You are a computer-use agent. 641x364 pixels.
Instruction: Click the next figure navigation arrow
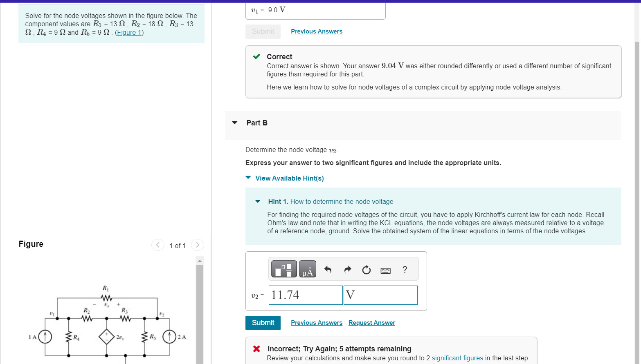click(197, 245)
